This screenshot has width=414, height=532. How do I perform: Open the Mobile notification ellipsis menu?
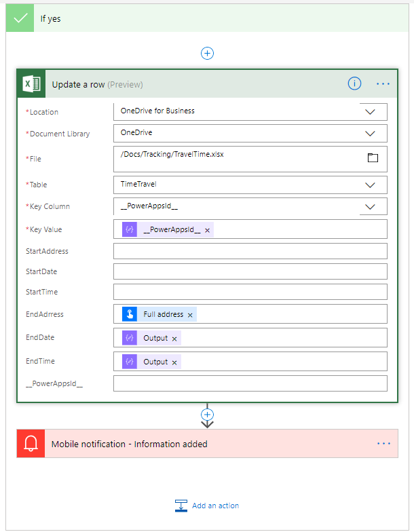pyautogui.click(x=383, y=444)
